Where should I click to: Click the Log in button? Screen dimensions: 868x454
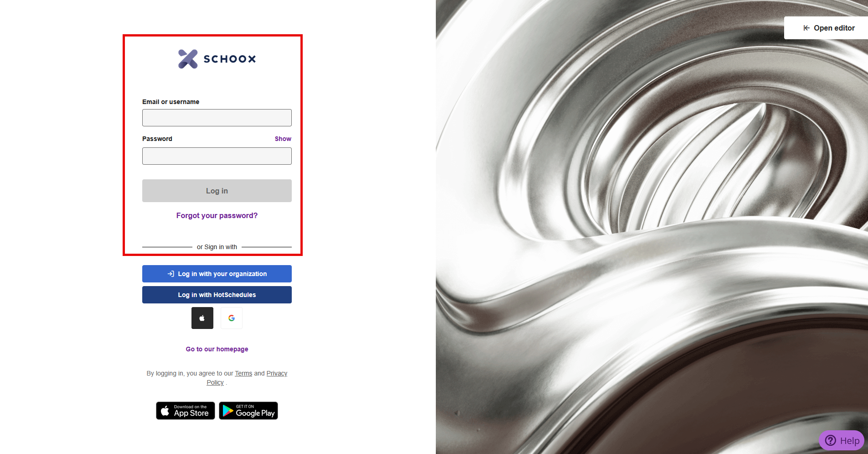(217, 191)
